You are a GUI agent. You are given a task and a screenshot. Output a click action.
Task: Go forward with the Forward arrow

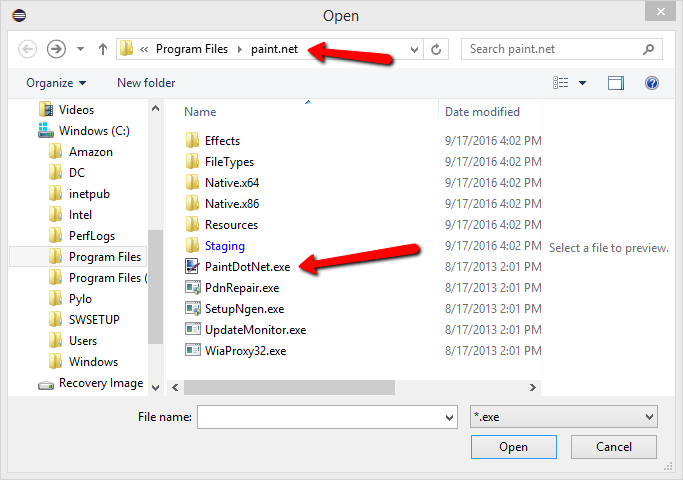(x=56, y=49)
